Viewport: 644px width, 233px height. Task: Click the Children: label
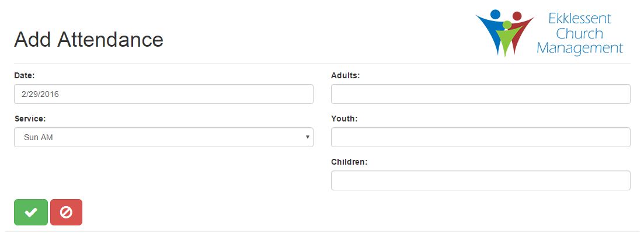point(349,162)
